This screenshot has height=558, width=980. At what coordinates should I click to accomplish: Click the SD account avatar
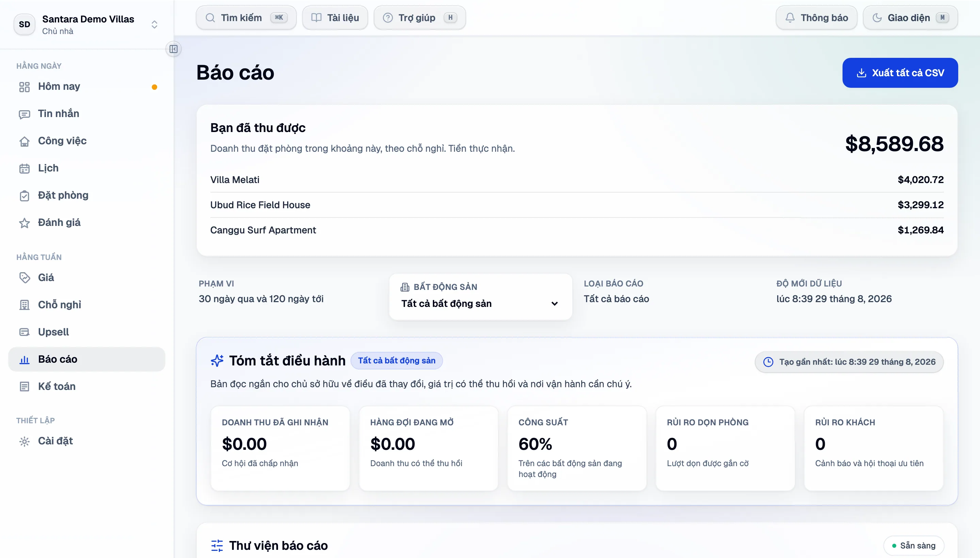[24, 24]
